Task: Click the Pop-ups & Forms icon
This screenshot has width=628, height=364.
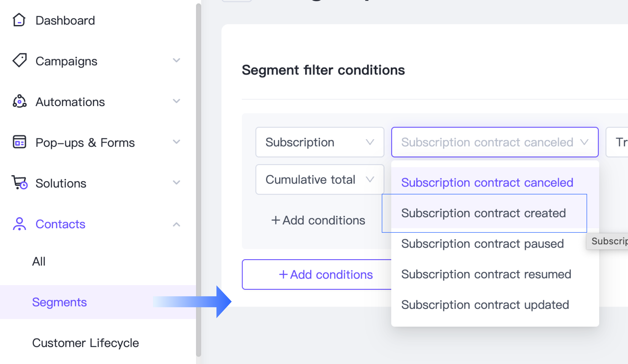Action: [x=19, y=142]
